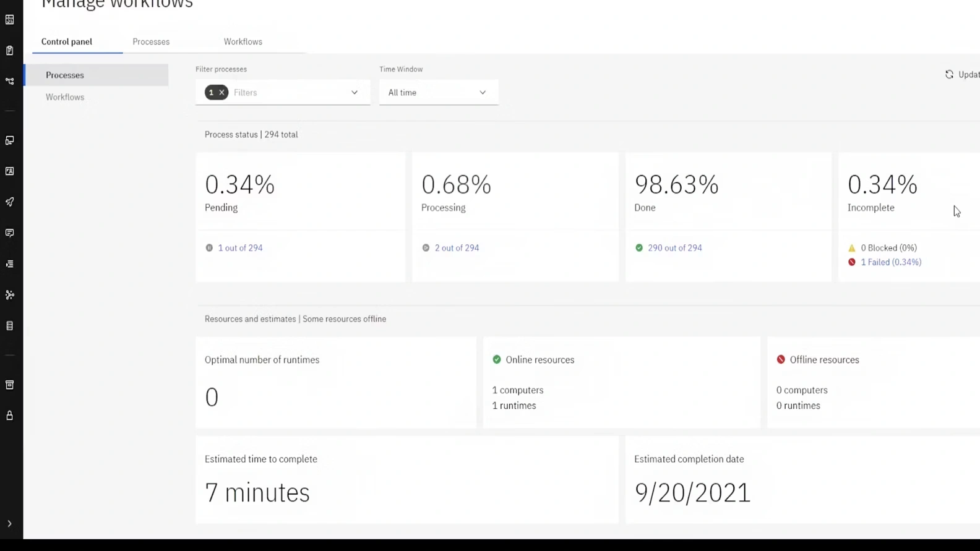Click the chat message icon in sidebar

click(x=10, y=233)
